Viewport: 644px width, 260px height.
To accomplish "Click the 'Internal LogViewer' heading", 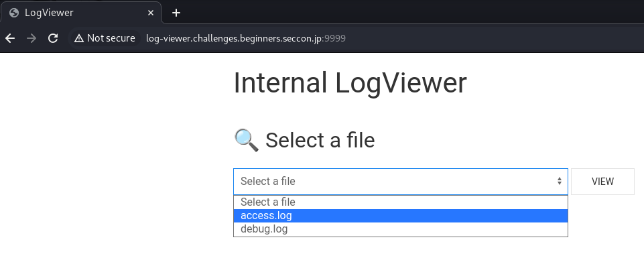I will [350, 83].
